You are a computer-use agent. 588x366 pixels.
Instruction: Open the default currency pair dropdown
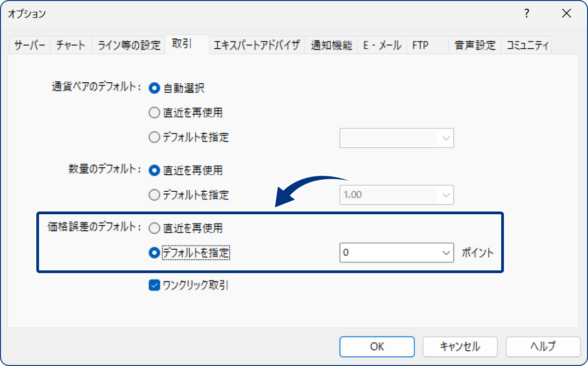[446, 138]
